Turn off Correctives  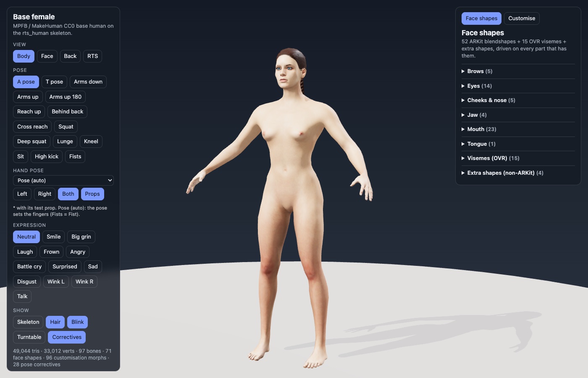click(67, 337)
